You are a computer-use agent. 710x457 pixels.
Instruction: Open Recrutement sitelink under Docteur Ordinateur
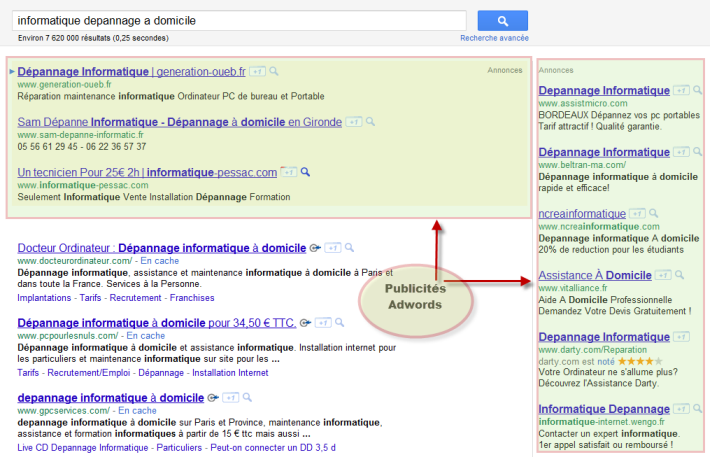tap(135, 298)
